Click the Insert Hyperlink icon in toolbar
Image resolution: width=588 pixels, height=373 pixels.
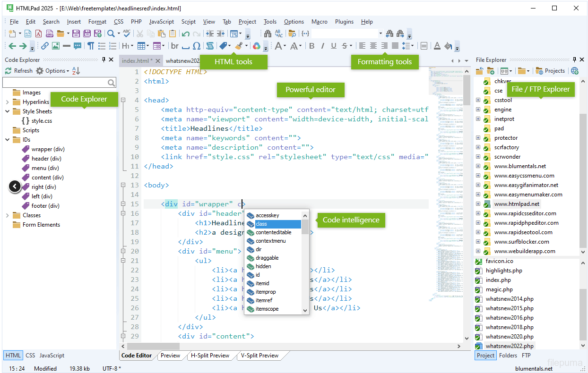pyautogui.click(x=45, y=46)
